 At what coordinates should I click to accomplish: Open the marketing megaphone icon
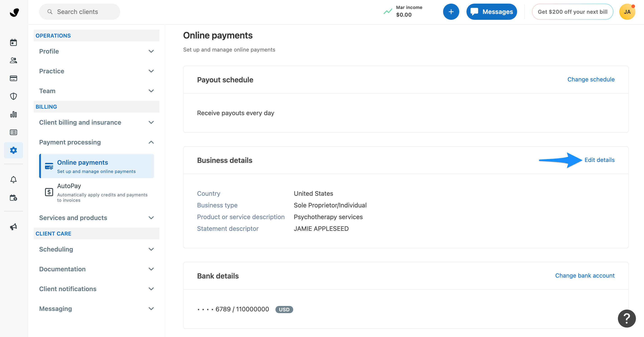pos(14,227)
